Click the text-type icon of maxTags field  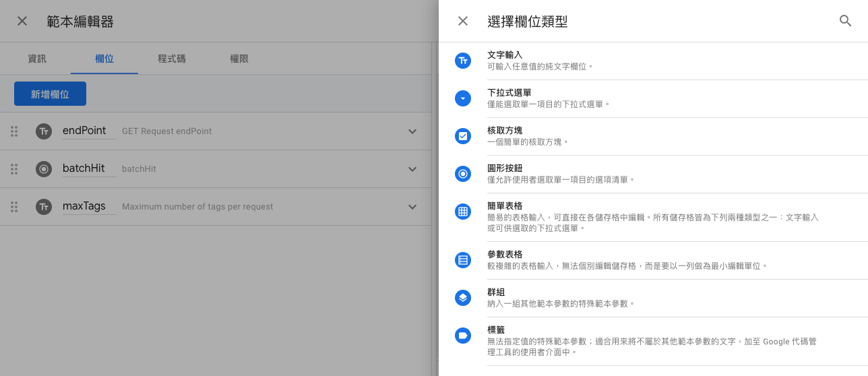click(x=44, y=207)
